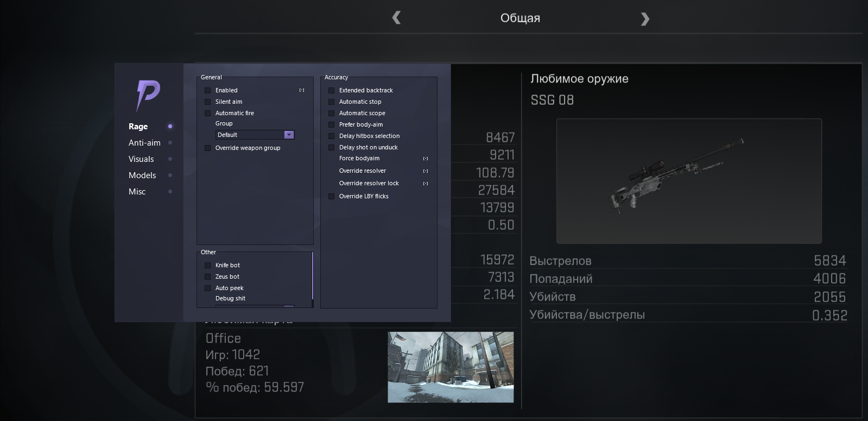Screen dimensions: 868x421
Task: Check the Knife bot option
Action: point(207,265)
